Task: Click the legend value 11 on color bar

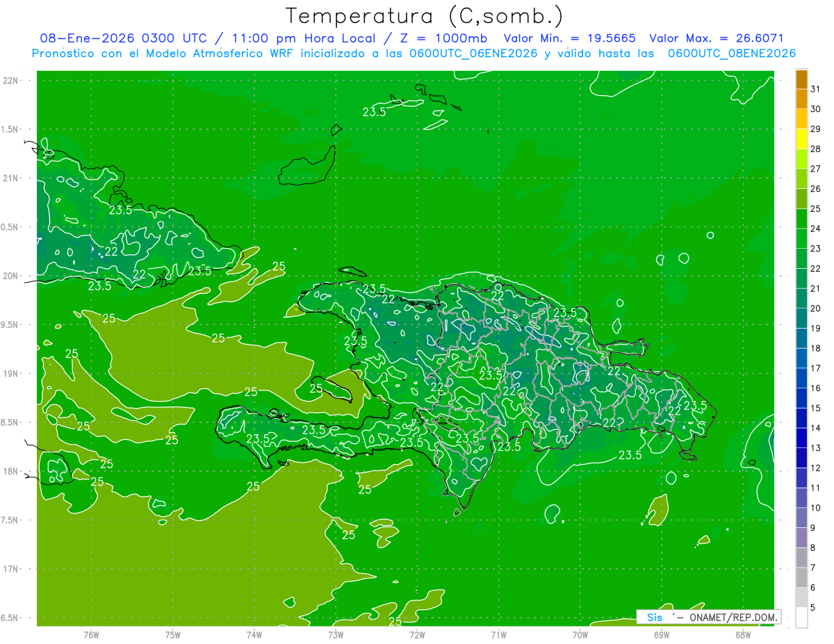Action: [x=815, y=488]
